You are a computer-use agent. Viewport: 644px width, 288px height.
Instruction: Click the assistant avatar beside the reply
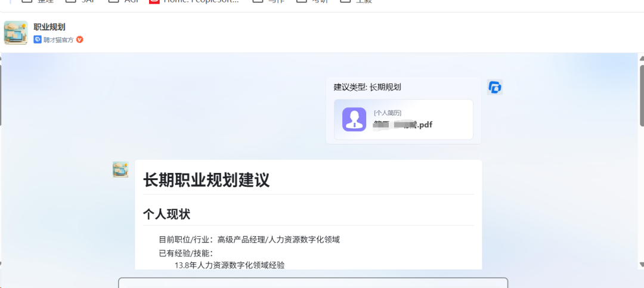pyautogui.click(x=120, y=169)
